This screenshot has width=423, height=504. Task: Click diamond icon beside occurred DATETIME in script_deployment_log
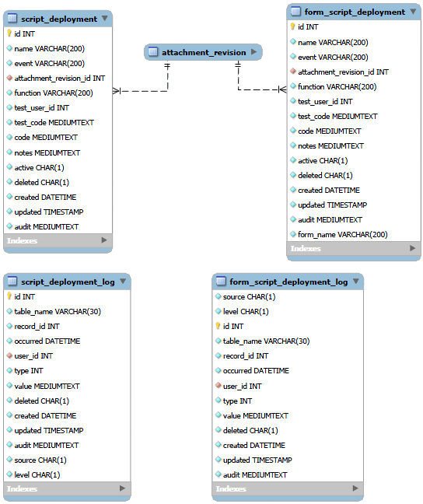9,341
